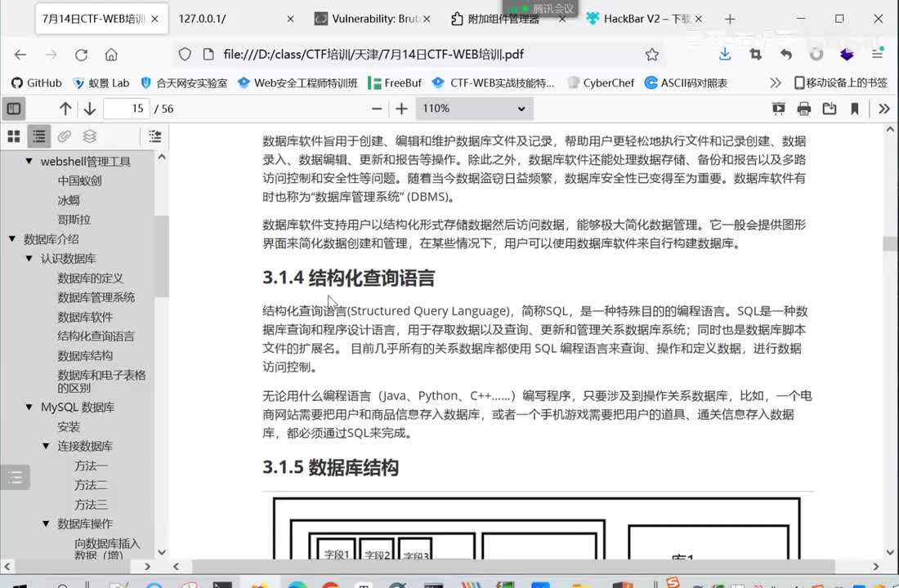This screenshot has height=588, width=899.
Task: Click the document horizontal scrollbar
Action: coord(513,566)
